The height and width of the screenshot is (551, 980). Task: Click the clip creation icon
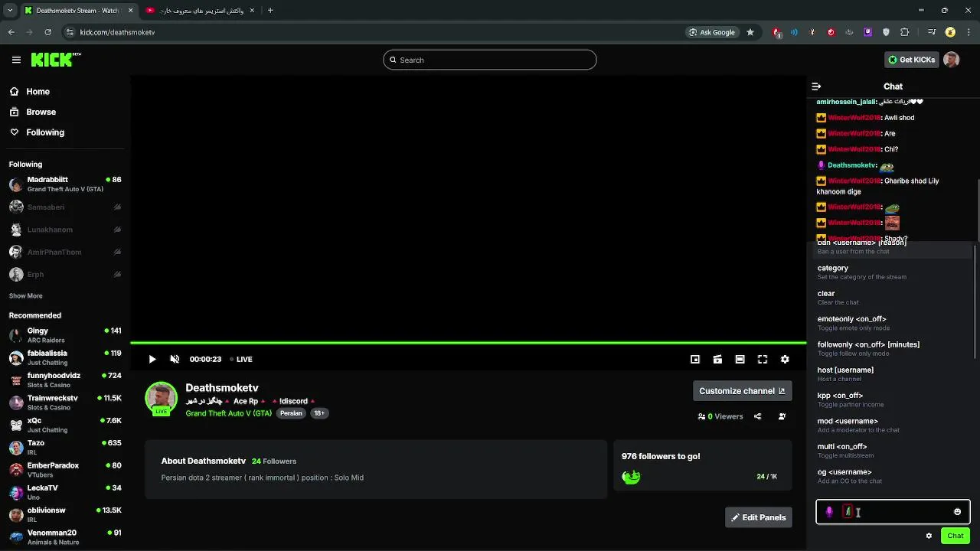click(717, 359)
